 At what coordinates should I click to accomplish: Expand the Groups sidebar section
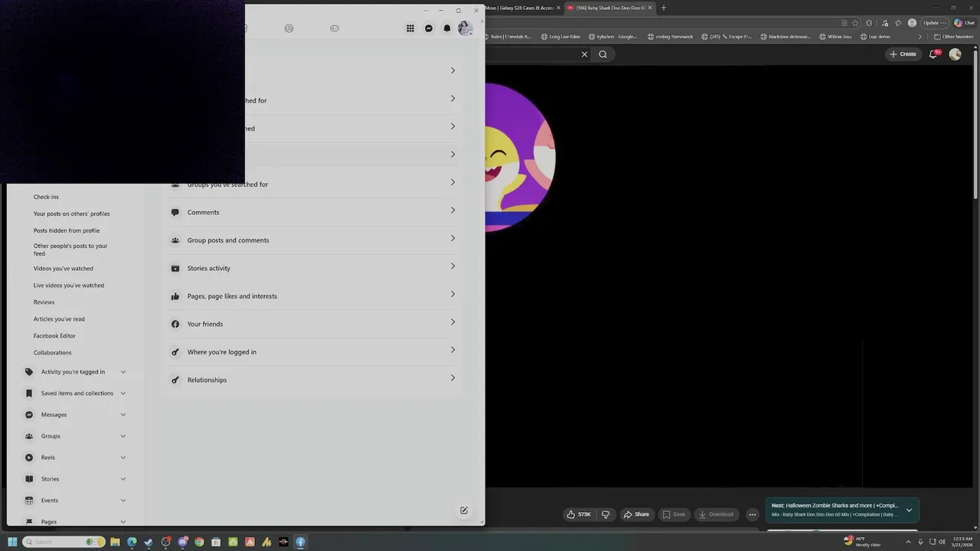point(74,436)
